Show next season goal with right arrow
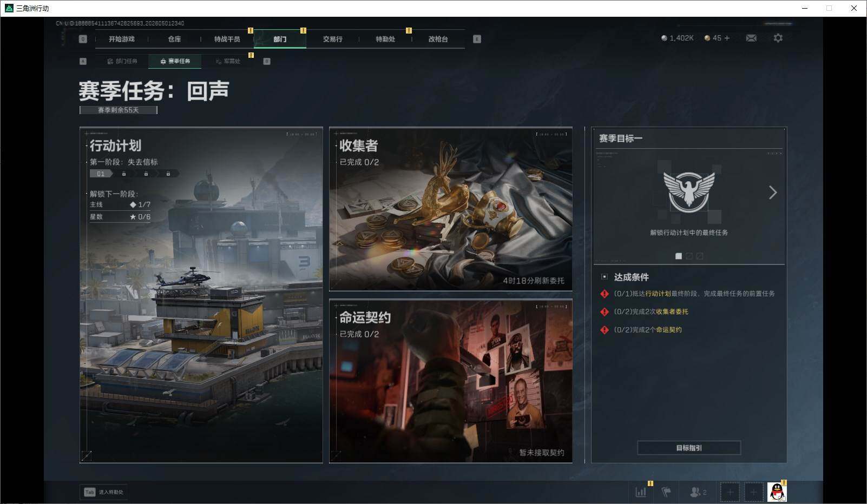 click(773, 193)
